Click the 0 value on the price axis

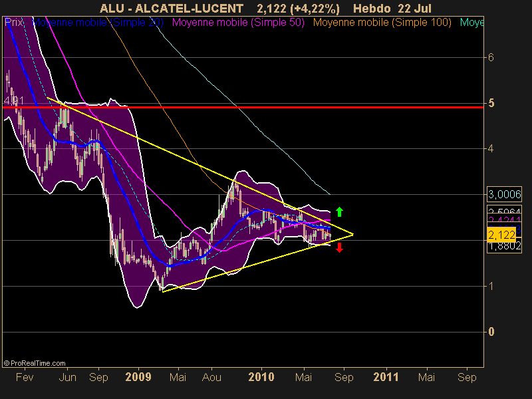pos(491,331)
